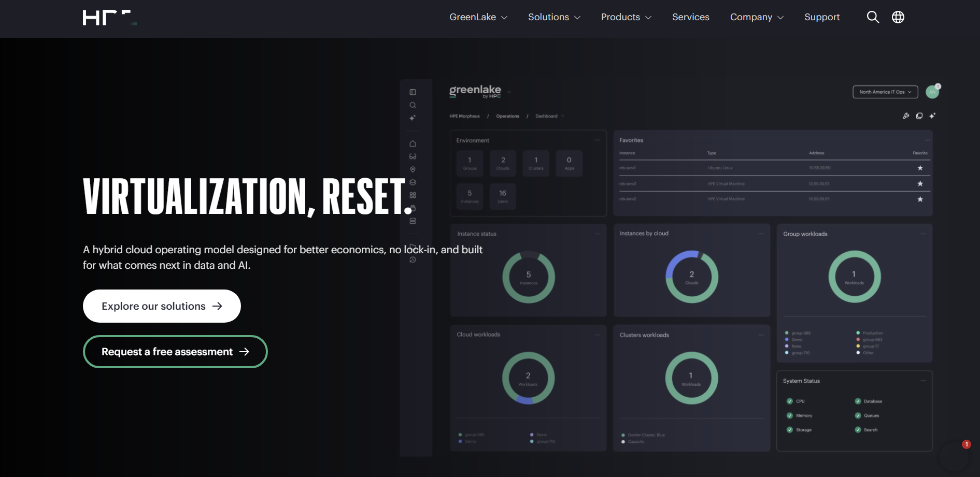Click the Database status checkmark
Image resolution: width=980 pixels, height=477 pixels.
(858, 401)
